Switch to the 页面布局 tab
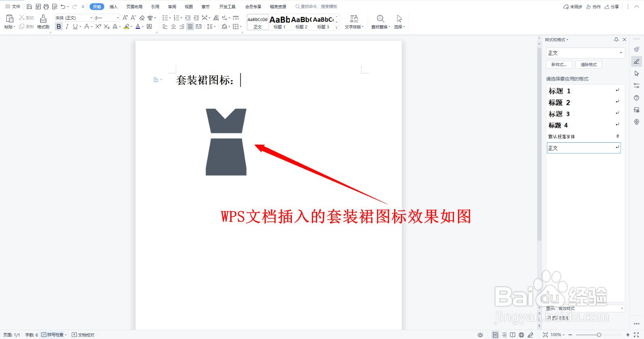The height and width of the screenshot is (339, 644). (134, 6)
